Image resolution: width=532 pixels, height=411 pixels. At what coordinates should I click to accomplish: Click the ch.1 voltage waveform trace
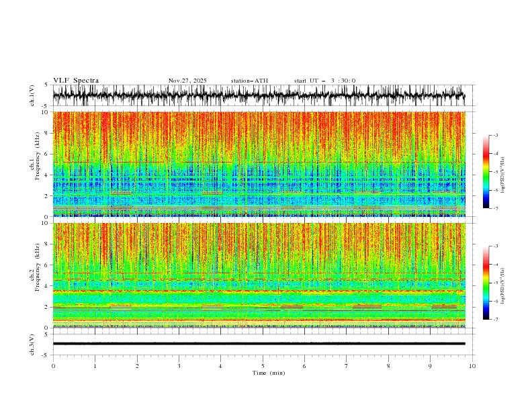point(259,95)
